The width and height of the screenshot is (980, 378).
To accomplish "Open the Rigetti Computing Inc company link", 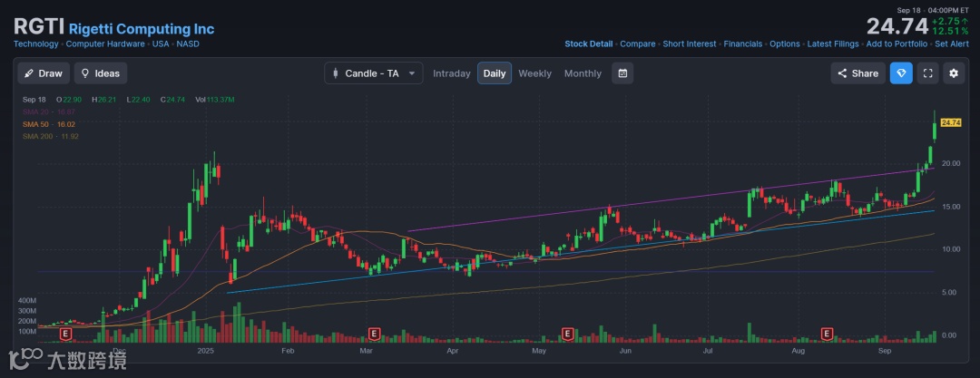I will [142, 29].
